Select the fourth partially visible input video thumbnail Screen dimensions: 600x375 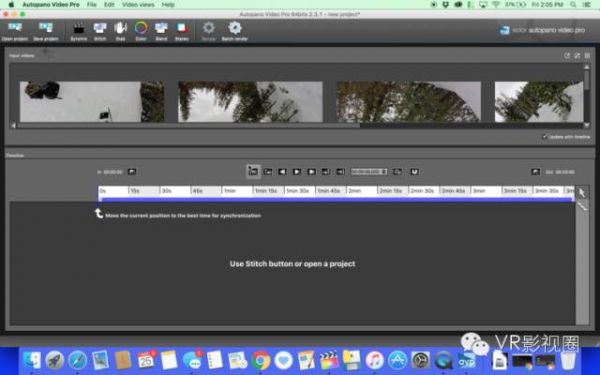coord(539,101)
